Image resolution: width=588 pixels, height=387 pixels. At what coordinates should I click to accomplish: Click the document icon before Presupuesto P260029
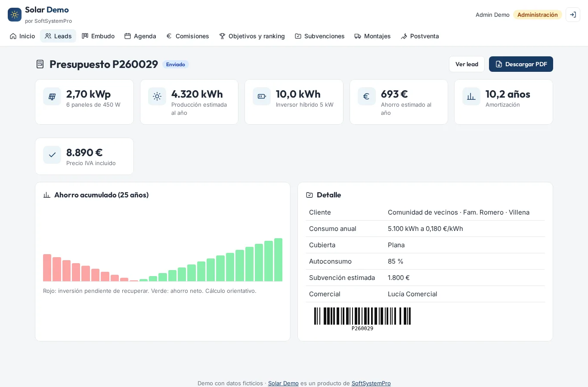point(40,64)
